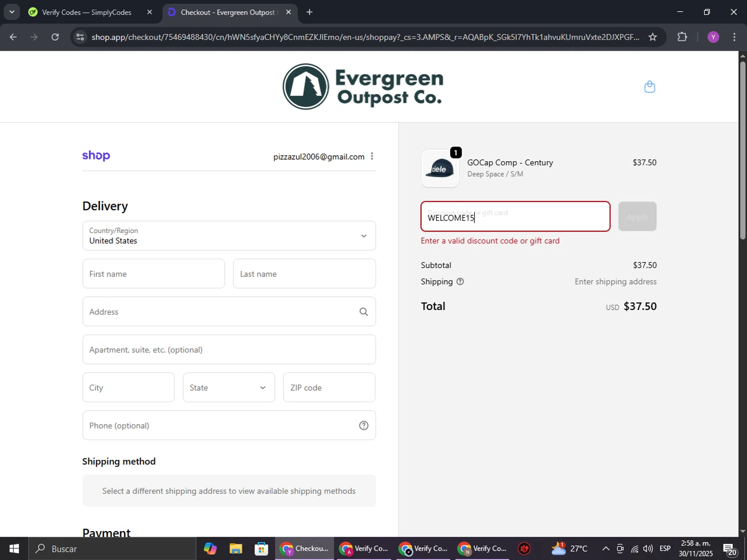Click the Enter shipping address text
Screen dimensions: 747x560
point(616,282)
